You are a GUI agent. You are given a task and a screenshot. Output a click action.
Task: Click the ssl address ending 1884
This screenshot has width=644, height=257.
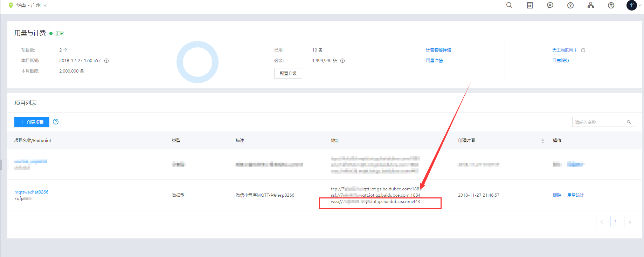coord(376,195)
